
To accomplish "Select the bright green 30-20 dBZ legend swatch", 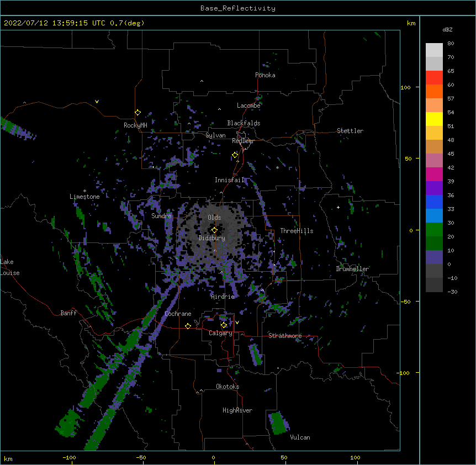I will [434, 230].
